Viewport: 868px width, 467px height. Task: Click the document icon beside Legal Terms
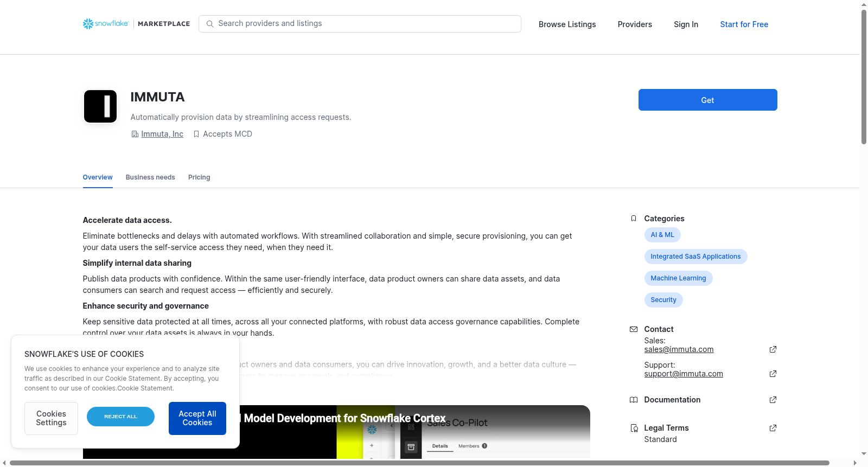pyautogui.click(x=634, y=428)
